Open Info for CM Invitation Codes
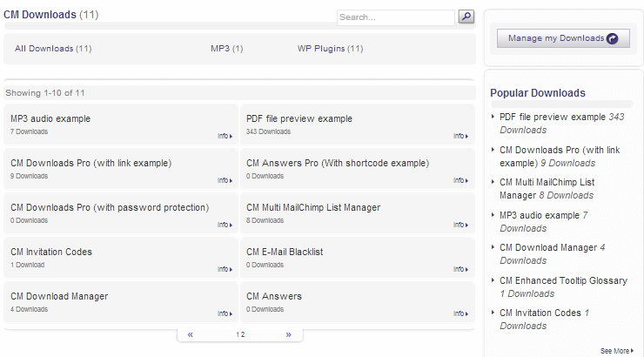The height and width of the screenshot is (357, 644). (225, 269)
